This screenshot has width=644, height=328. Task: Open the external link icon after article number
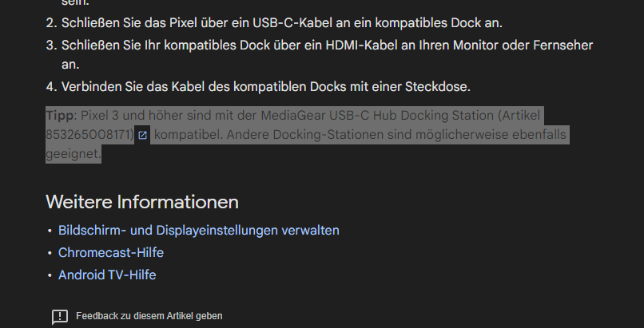point(142,136)
